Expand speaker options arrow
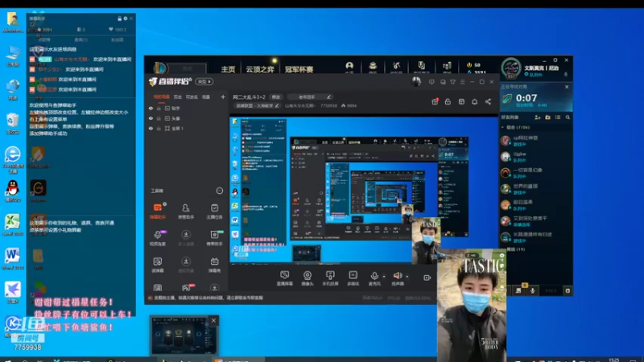This screenshot has height=362, width=644. [x=407, y=276]
